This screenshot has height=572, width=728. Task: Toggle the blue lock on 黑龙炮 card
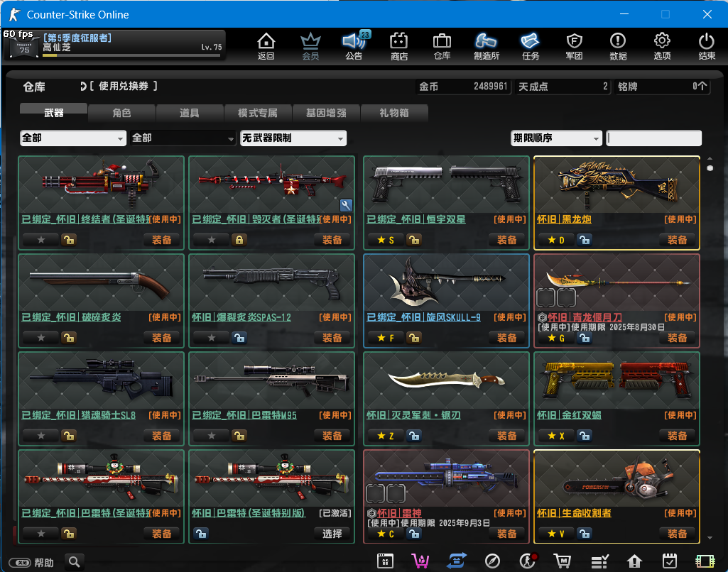pos(585,240)
